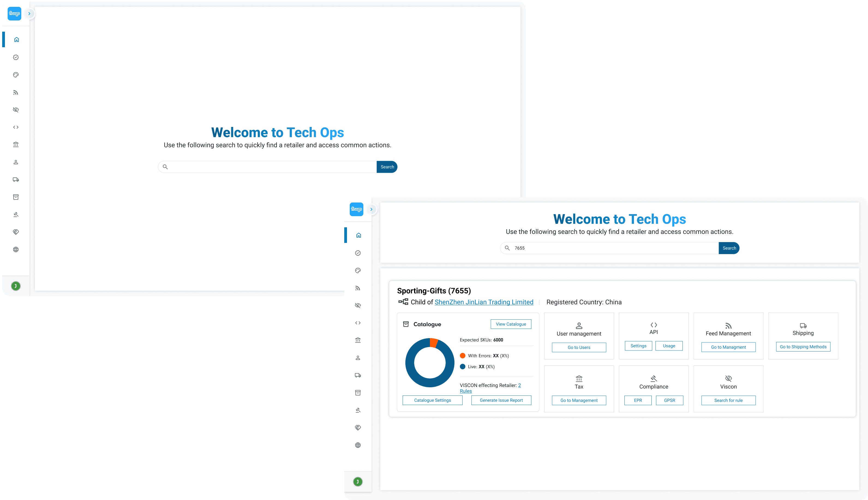
Task: Click the View Catalogue button
Action: (x=511, y=324)
